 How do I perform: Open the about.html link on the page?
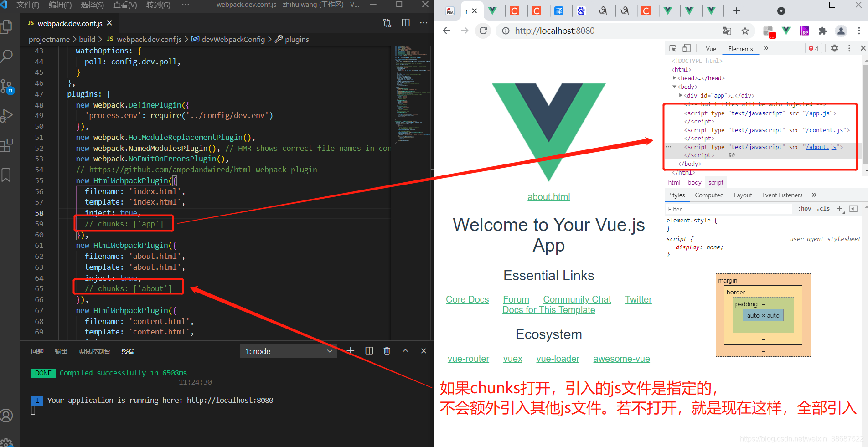click(548, 197)
